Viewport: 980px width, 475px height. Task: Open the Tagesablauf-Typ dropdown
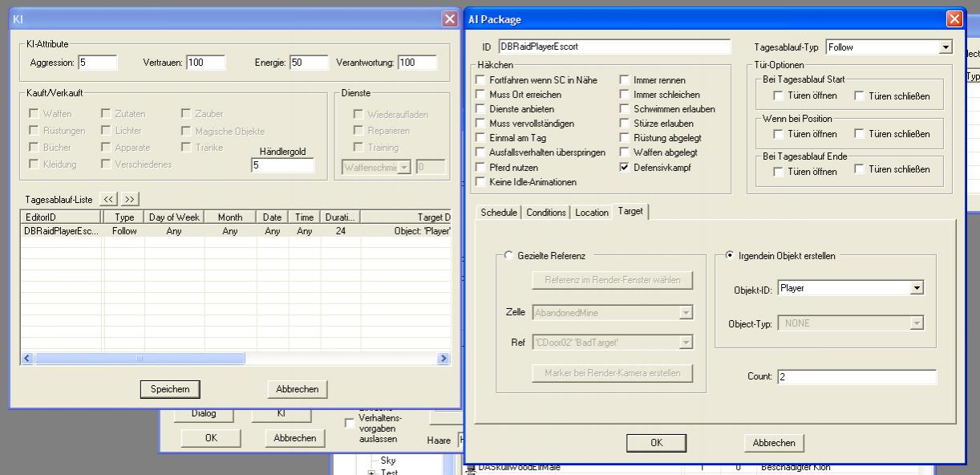945,48
